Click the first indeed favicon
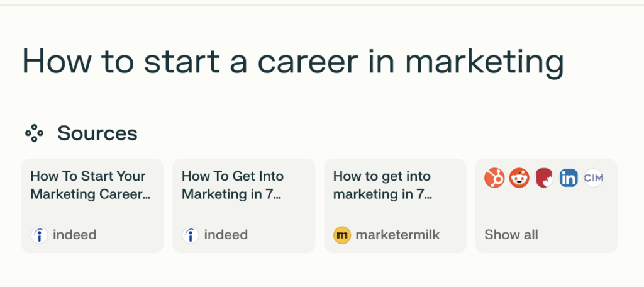This screenshot has width=644, height=287. (40, 235)
